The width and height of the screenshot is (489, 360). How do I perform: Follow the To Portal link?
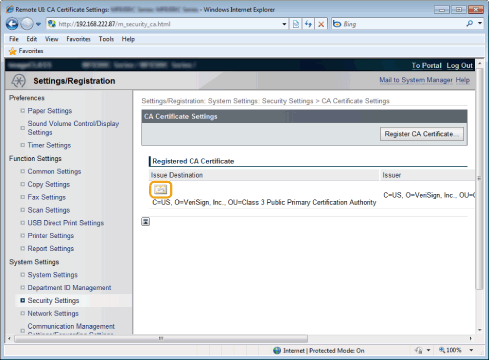click(426, 65)
